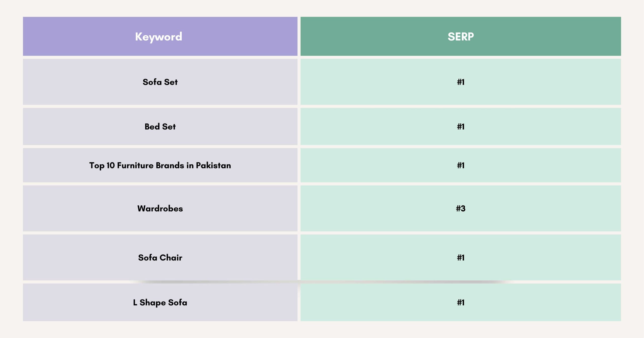Click the green SERP column header
This screenshot has height=338, width=644.
click(460, 36)
